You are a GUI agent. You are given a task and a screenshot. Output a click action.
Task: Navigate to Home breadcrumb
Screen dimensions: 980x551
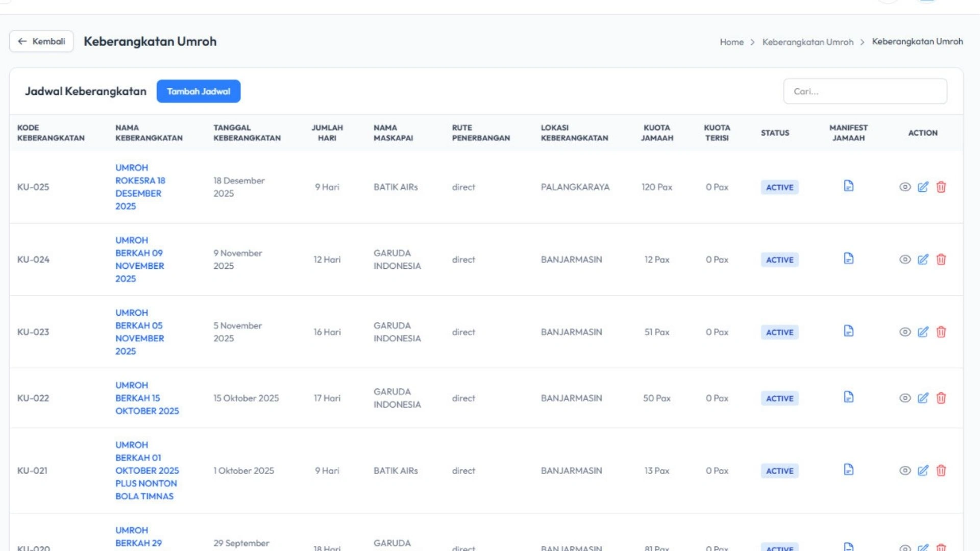coord(731,42)
